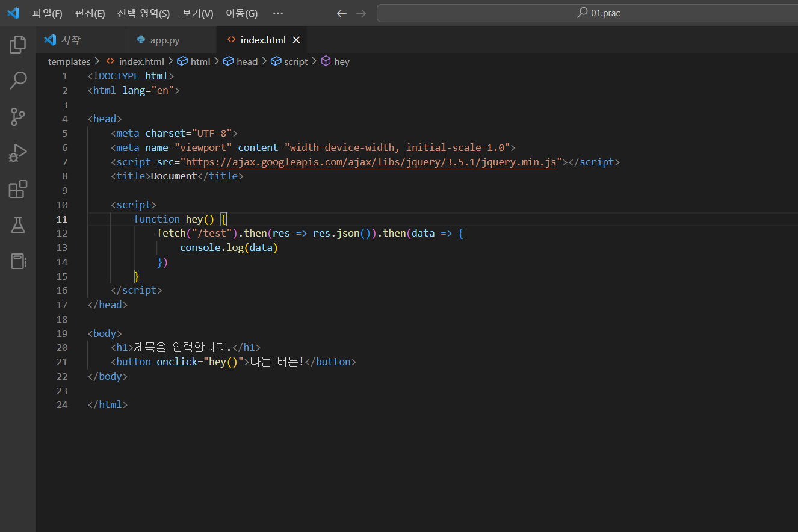798x532 pixels.
Task: Select line number 11 in the gutter
Action: pyautogui.click(x=62, y=219)
